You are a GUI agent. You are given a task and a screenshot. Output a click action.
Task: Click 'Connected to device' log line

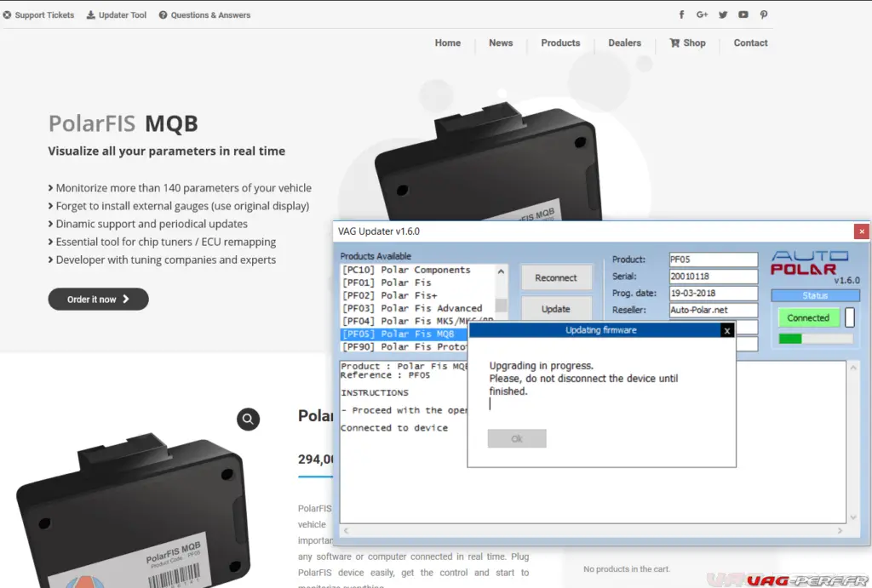(x=394, y=428)
